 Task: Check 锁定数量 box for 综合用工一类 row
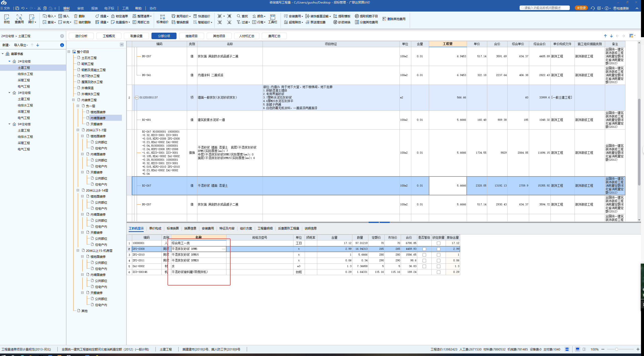point(438,243)
